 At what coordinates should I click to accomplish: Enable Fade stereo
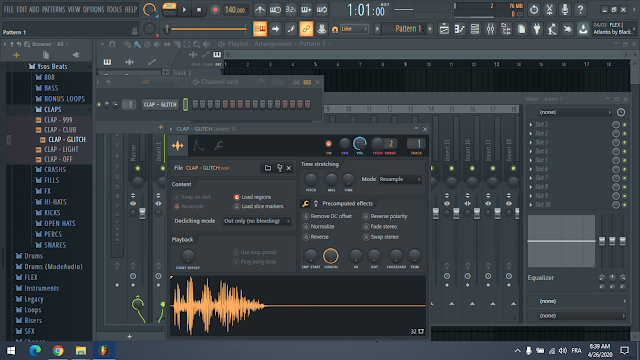pyautogui.click(x=380, y=227)
